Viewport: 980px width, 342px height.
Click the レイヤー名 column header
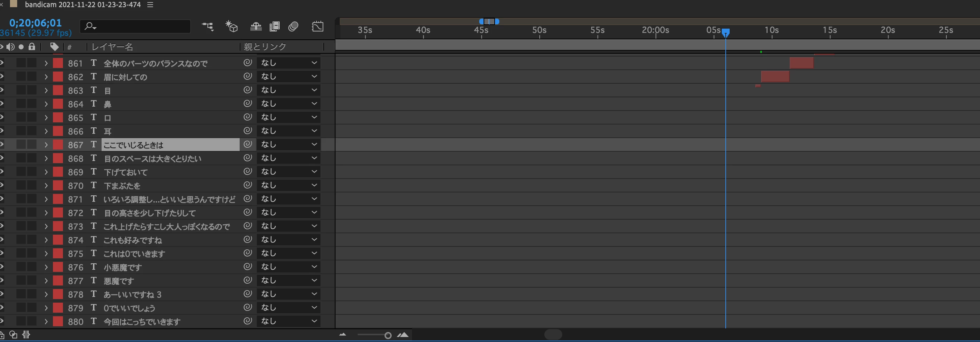pyautogui.click(x=112, y=47)
